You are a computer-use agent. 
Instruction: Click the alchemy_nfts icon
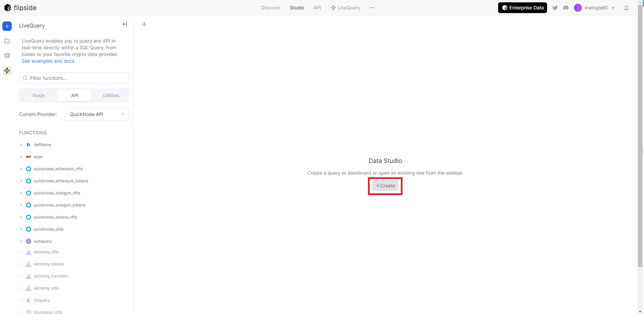(x=29, y=252)
